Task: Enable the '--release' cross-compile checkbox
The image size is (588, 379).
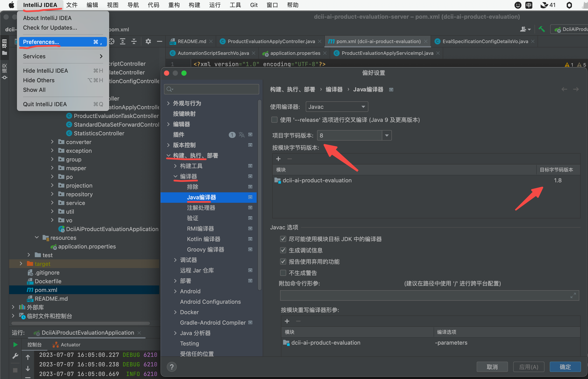Action: coord(274,120)
